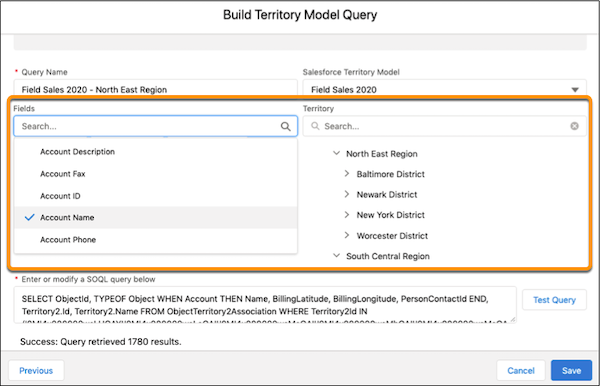Click the Previous button
Screen dimensions: 600x386
tap(36, 370)
